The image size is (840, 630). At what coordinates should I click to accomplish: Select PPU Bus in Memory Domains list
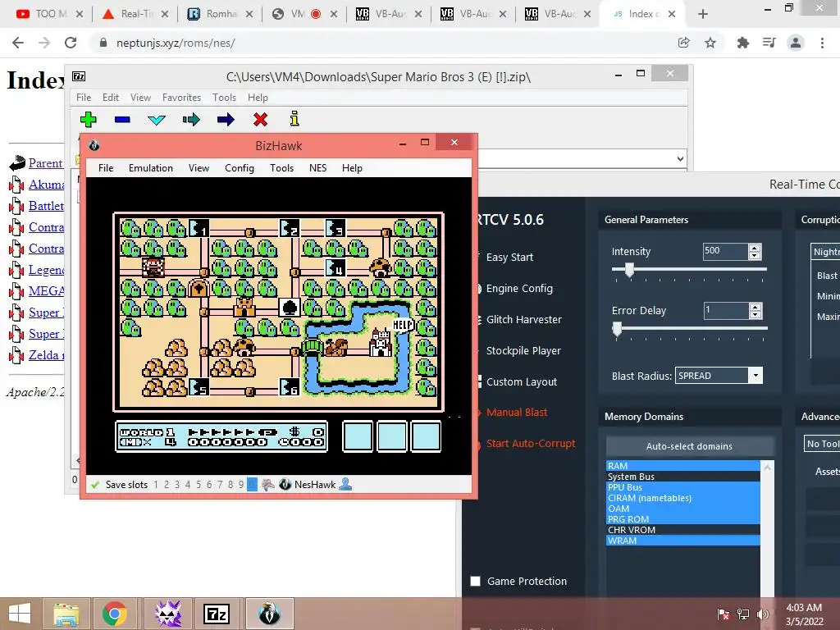tap(682, 487)
